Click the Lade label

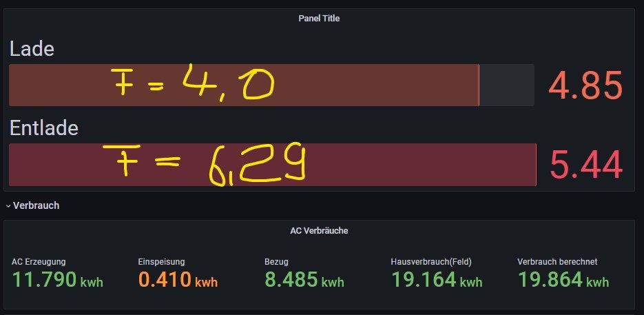coord(31,49)
